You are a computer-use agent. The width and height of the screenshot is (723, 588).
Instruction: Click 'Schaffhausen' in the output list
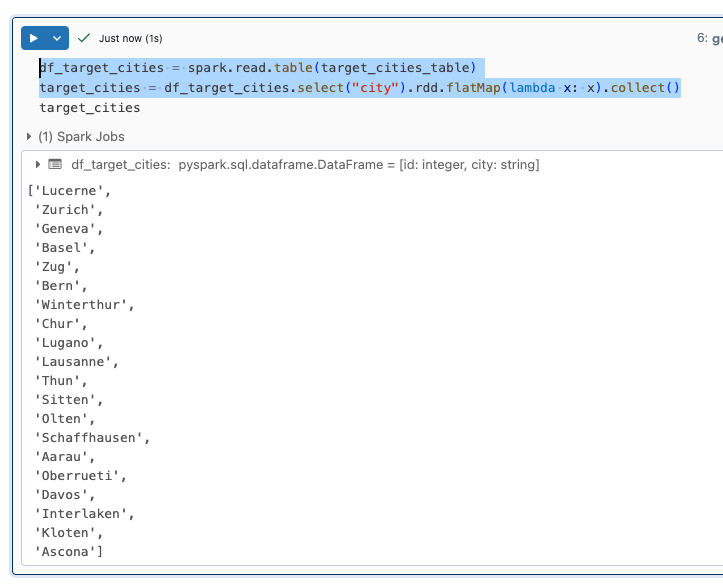[x=92, y=437]
